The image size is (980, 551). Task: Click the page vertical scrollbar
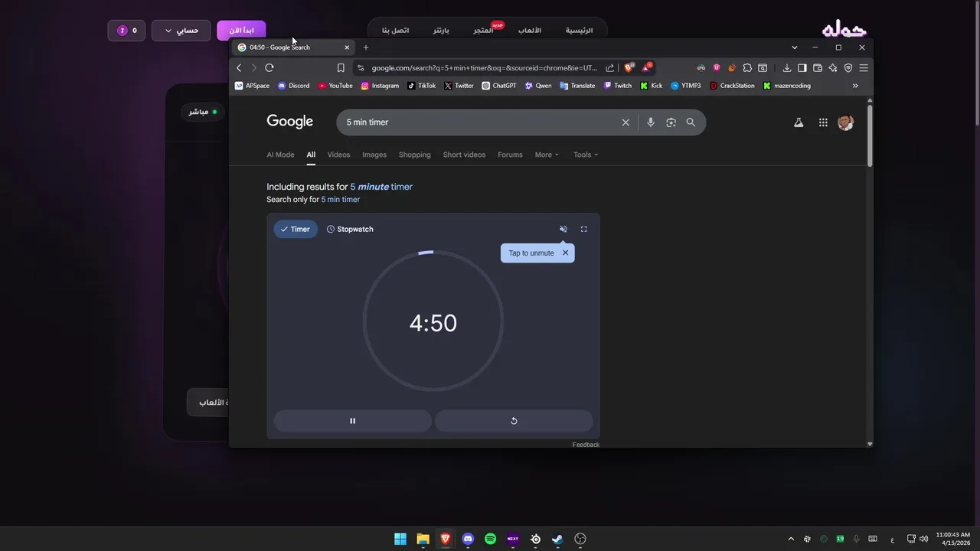(x=870, y=135)
